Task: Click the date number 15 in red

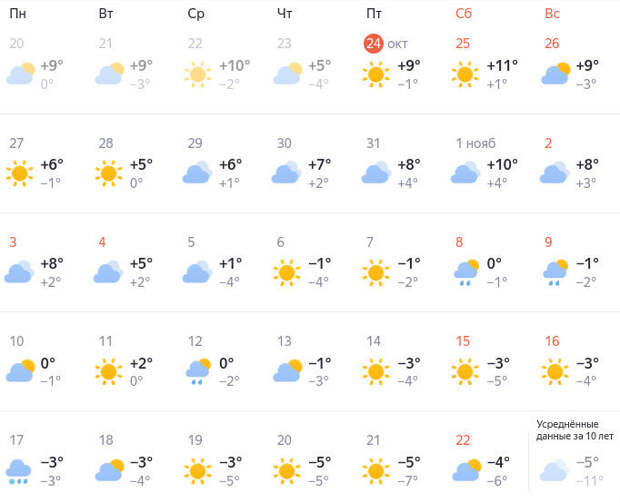Action: (463, 341)
